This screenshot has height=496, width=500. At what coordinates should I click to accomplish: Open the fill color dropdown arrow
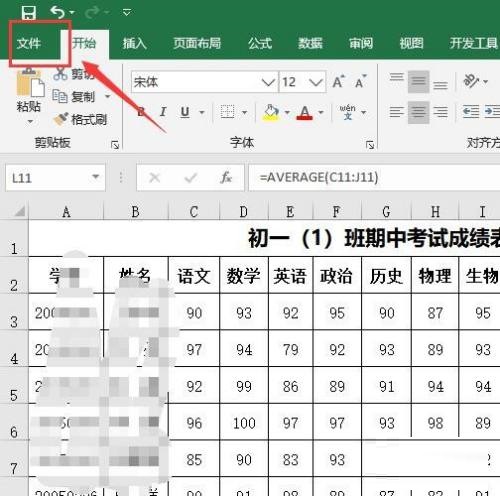[287, 113]
